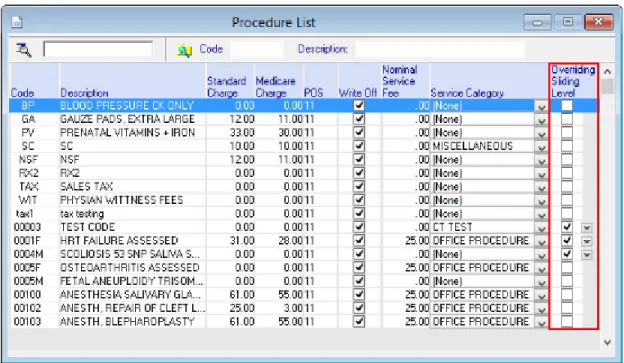Check Overriding Sliding Level for OSTEOARTHRITIS ASSESSED
The height and width of the screenshot is (363, 624).
pyautogui.click(x=567, y=267)
